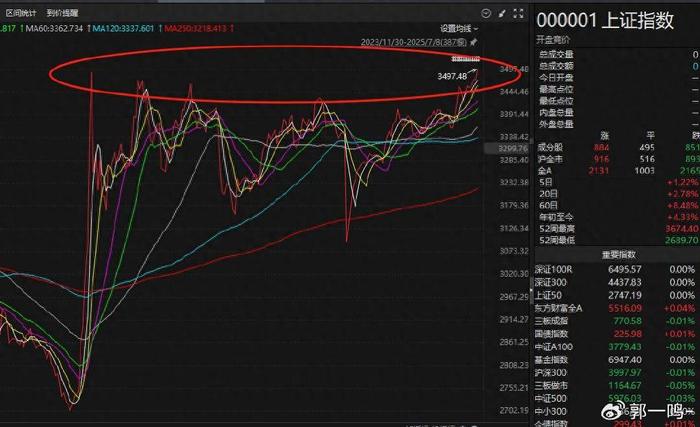Click the 20日 +2.78% value

tap(683, 194)
